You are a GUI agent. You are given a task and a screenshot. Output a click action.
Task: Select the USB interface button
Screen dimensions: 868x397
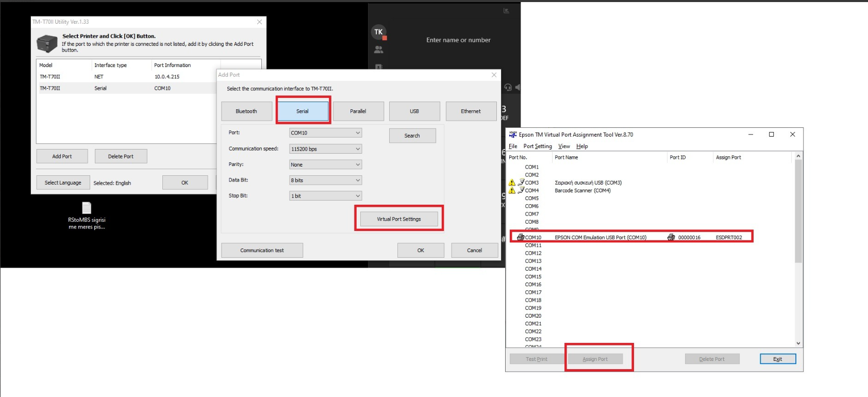click(x=414, y=111)
